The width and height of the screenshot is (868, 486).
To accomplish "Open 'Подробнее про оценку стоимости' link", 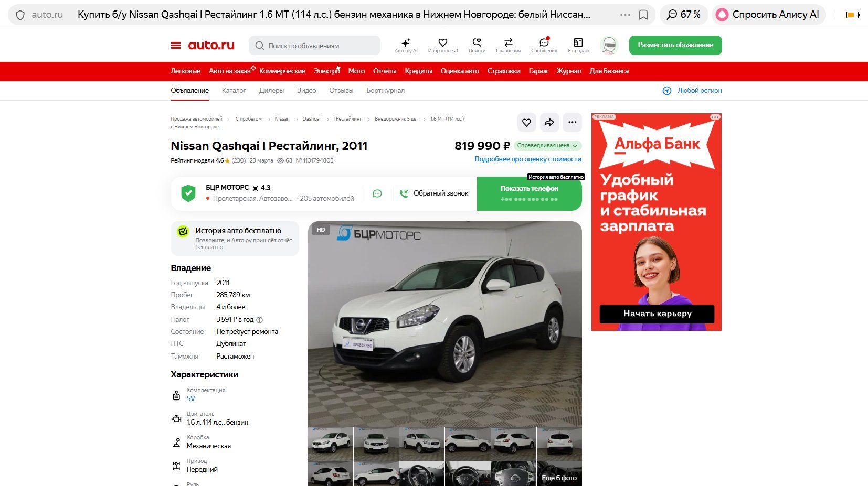I will (x=528, y=159).
